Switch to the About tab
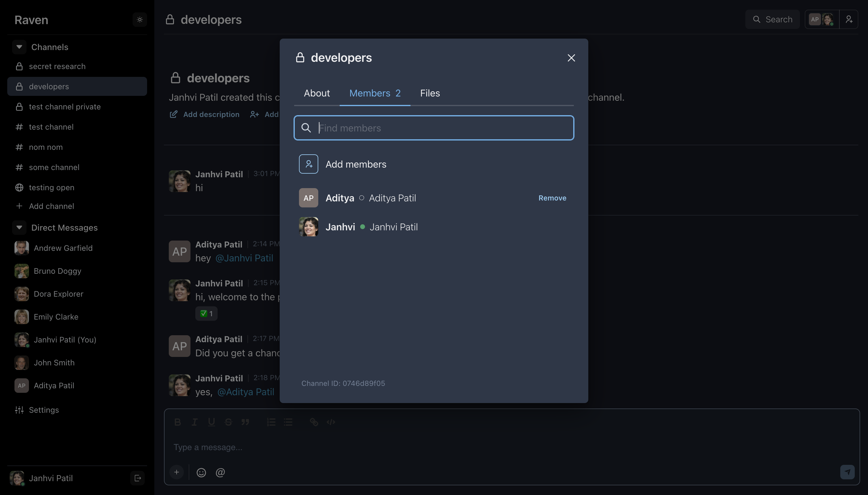This screenshot has height=495, width=868. [x=316, y=93]
